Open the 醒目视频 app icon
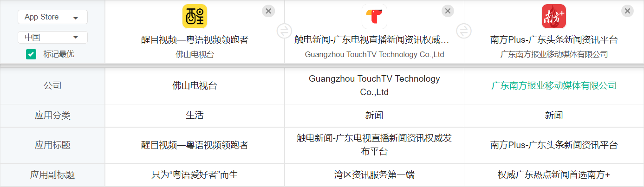The image size is (644, 187). coord(195,16)
